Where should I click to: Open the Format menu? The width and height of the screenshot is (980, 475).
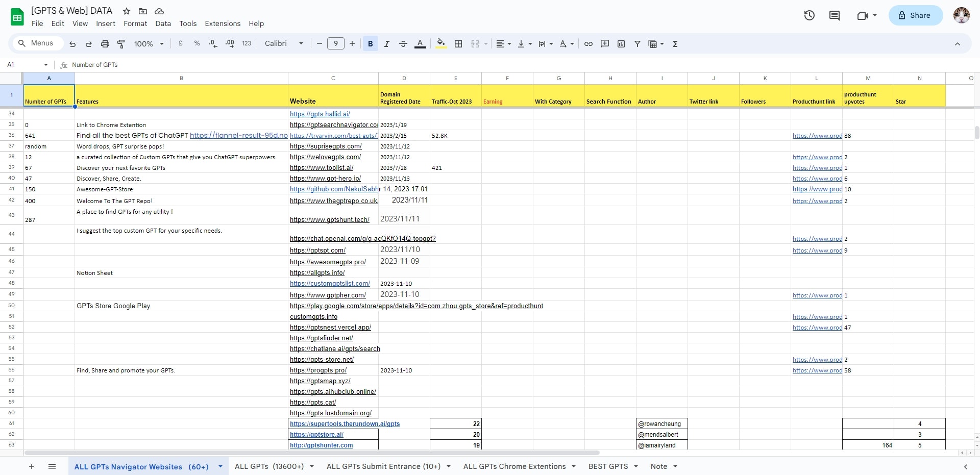[x=135, y=23]
